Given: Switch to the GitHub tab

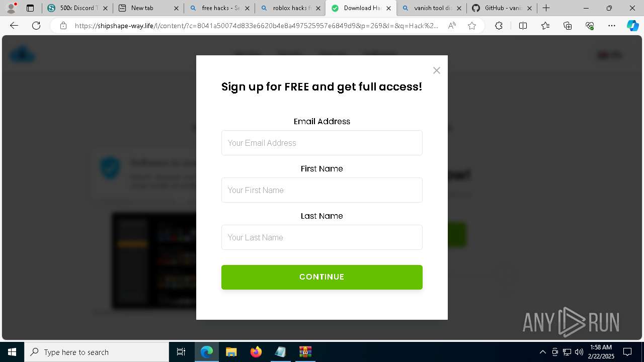Looking at the screenshot, I should (502, 8).
